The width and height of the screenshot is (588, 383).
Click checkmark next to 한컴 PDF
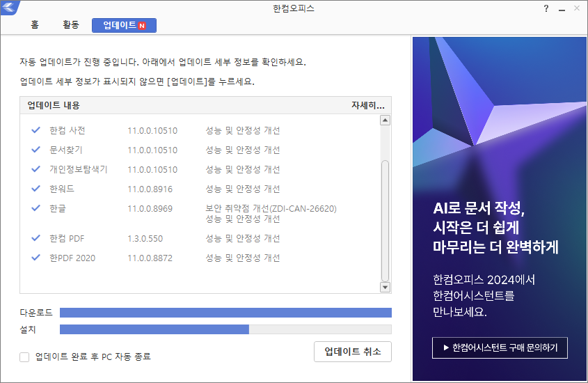tap(35, 238)
